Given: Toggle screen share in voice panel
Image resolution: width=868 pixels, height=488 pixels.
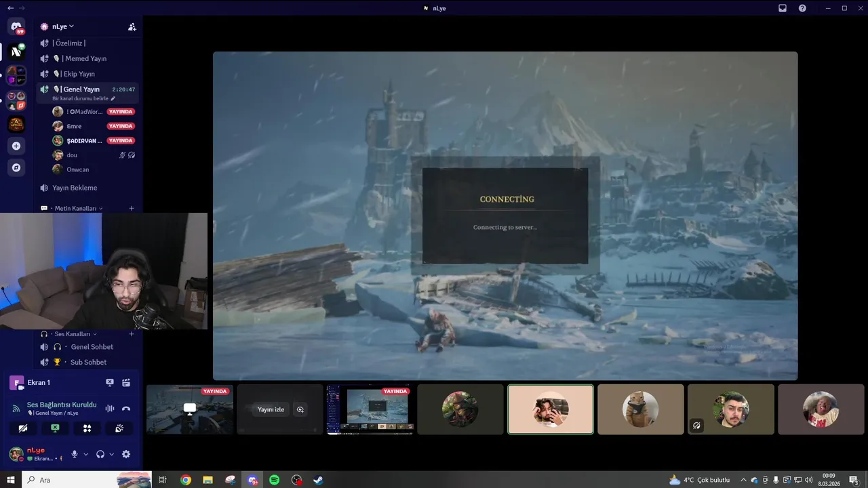Looking at the screenshot, I should pos(55,428).
